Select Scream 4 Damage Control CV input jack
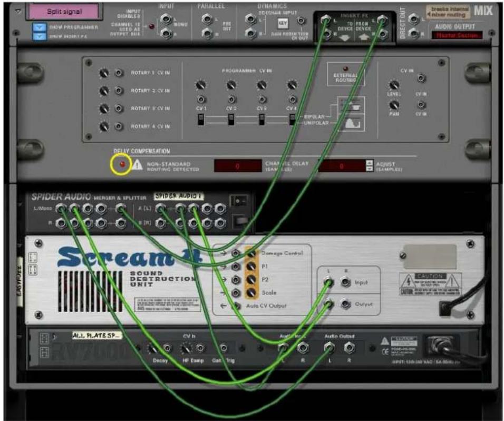504x421 pixels. point(236,253)
